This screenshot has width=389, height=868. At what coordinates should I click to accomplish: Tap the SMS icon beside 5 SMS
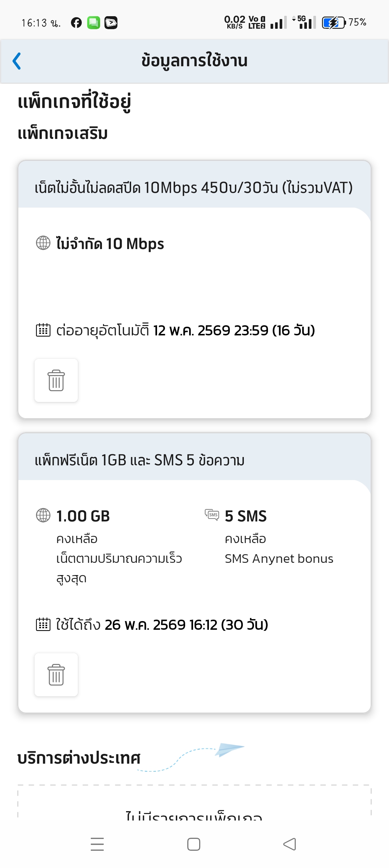212,515
